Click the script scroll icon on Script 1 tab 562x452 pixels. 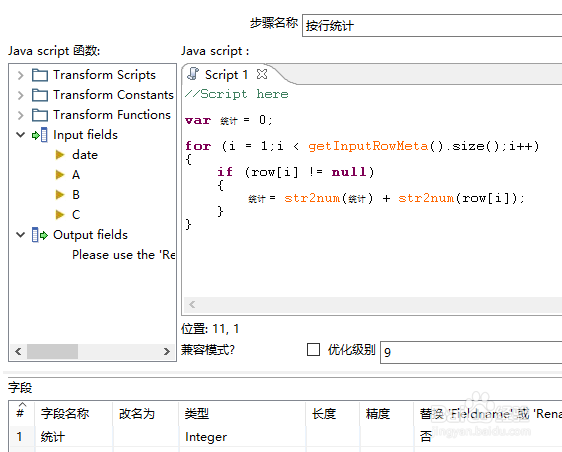[193, 74]
